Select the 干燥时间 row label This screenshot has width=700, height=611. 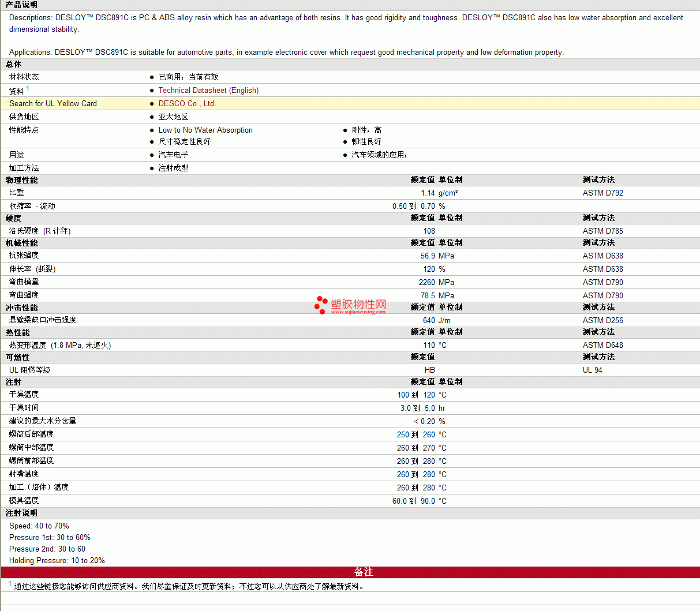tap(24, 408)
